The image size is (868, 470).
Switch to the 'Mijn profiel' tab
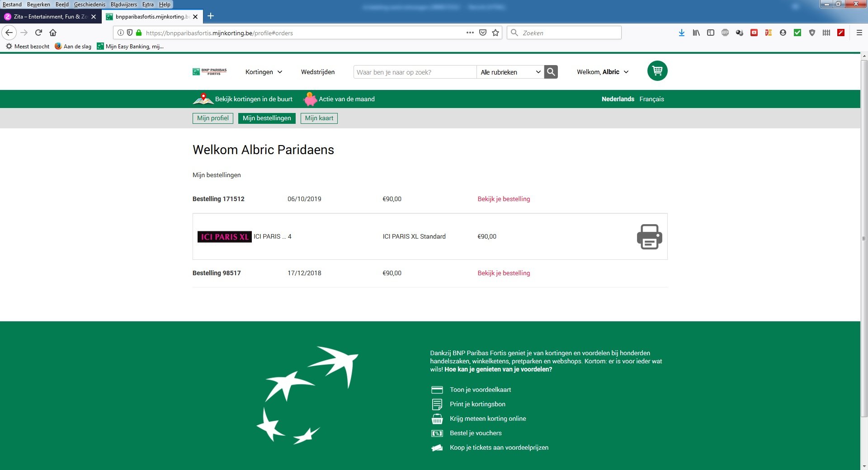click(212, 118)
